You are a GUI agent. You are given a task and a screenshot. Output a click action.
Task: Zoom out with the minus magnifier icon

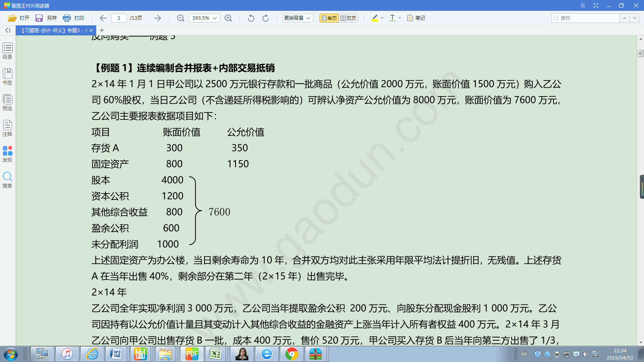pos(181,18)
